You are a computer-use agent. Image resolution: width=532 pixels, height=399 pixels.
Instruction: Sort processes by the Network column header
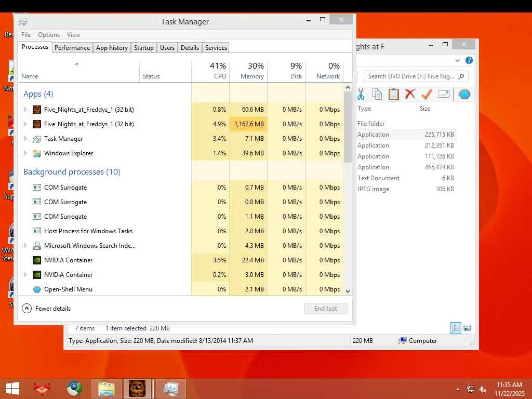click(325, 71)
